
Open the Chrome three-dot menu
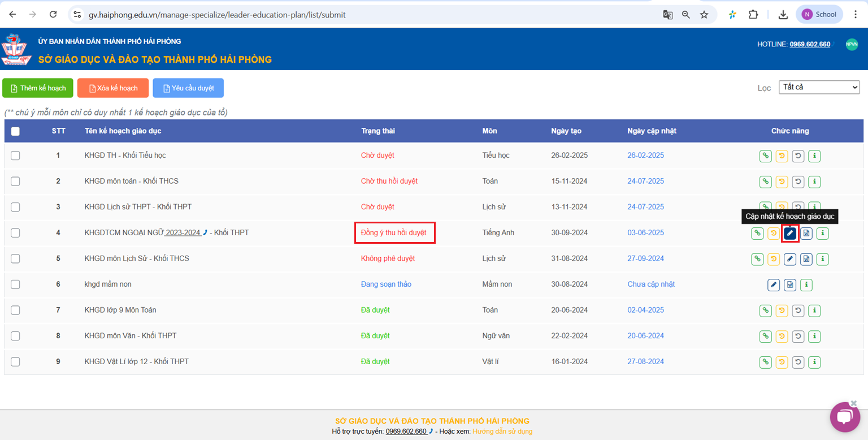tap(856, 15)
